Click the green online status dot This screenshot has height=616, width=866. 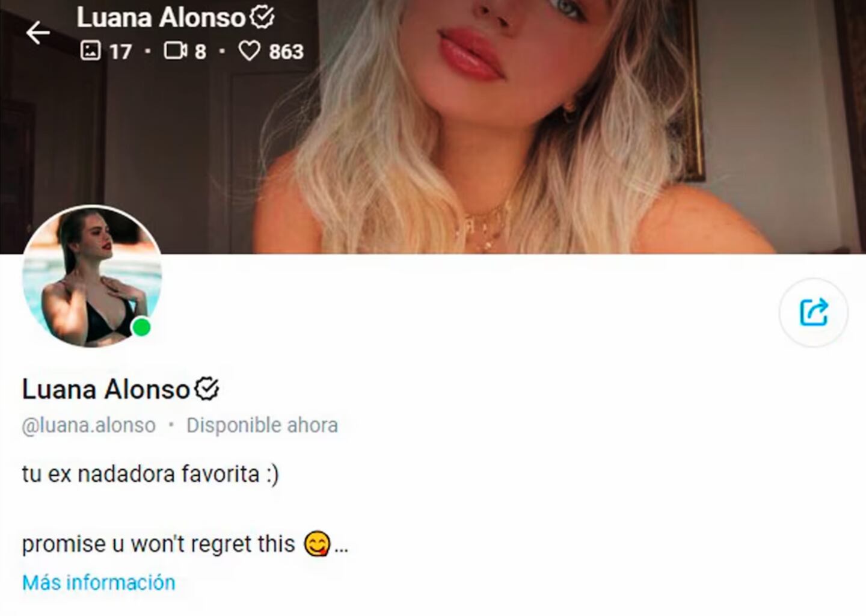coord(141,327)
